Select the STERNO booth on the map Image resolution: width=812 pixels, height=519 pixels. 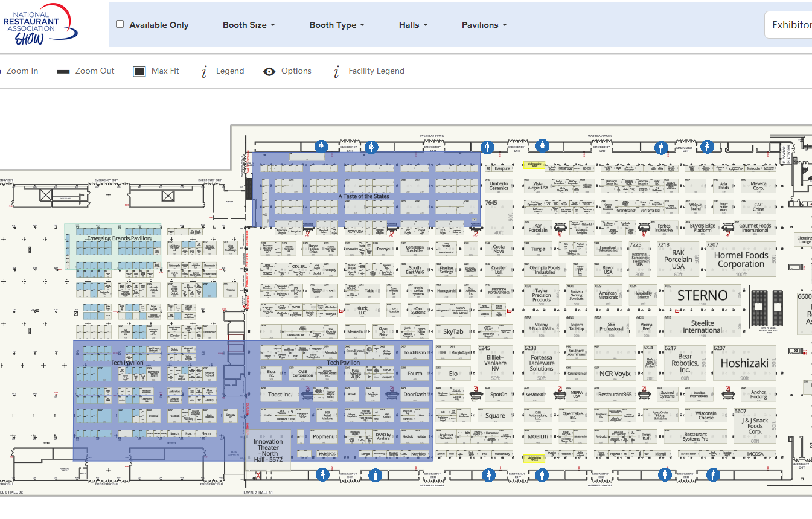pyautogui.click(x=702, y=295)
